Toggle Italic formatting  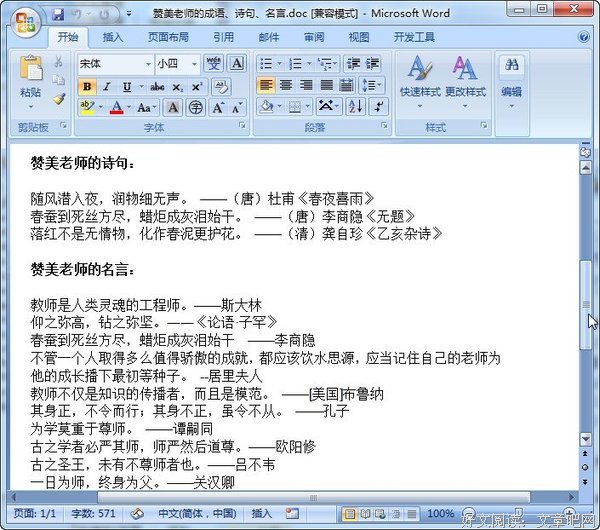105,86
